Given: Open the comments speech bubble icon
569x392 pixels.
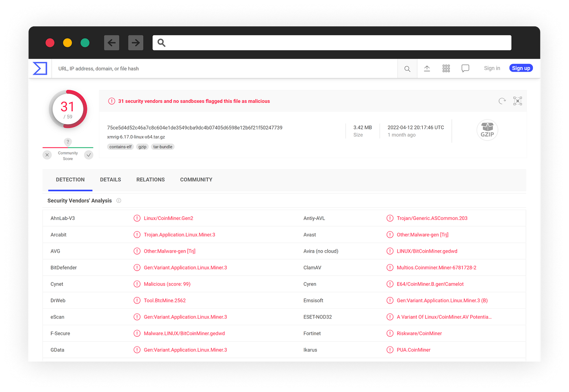Looking at the screenshot, I should (x=465, y=68).
